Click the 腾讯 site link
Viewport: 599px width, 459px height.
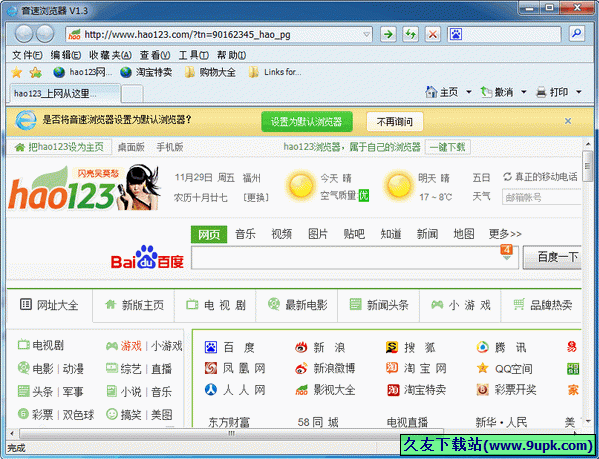502,347
